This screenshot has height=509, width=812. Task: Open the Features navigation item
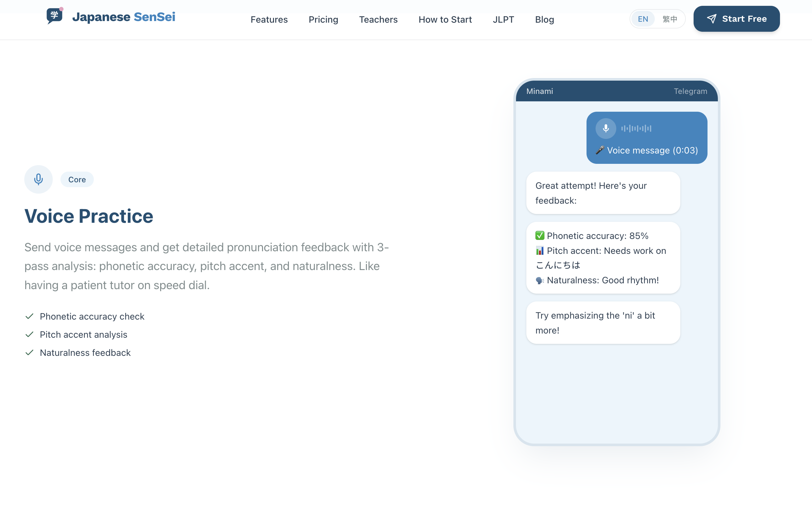(269, 19)
